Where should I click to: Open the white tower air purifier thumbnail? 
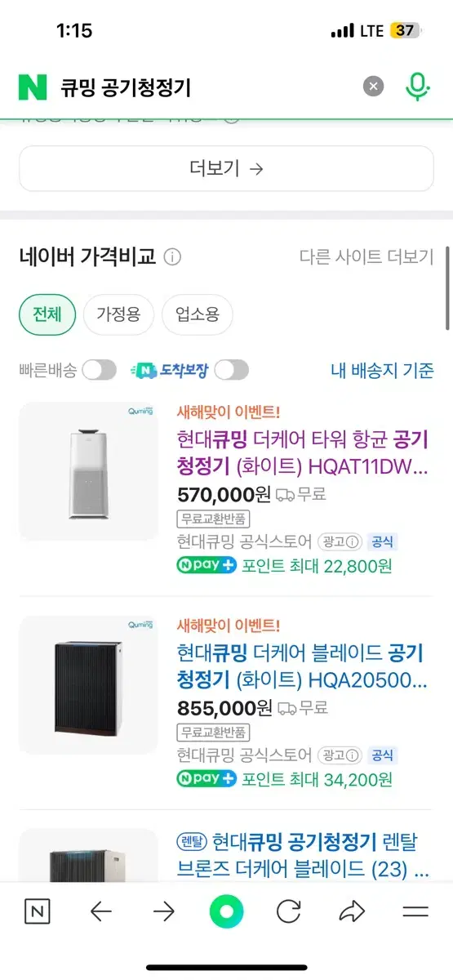pos(88,471)
